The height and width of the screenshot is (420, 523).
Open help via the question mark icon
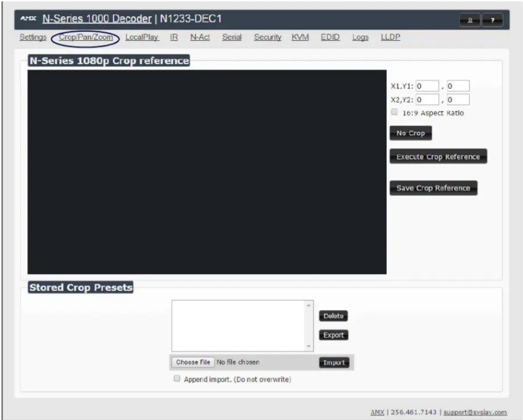coord(493,20)
